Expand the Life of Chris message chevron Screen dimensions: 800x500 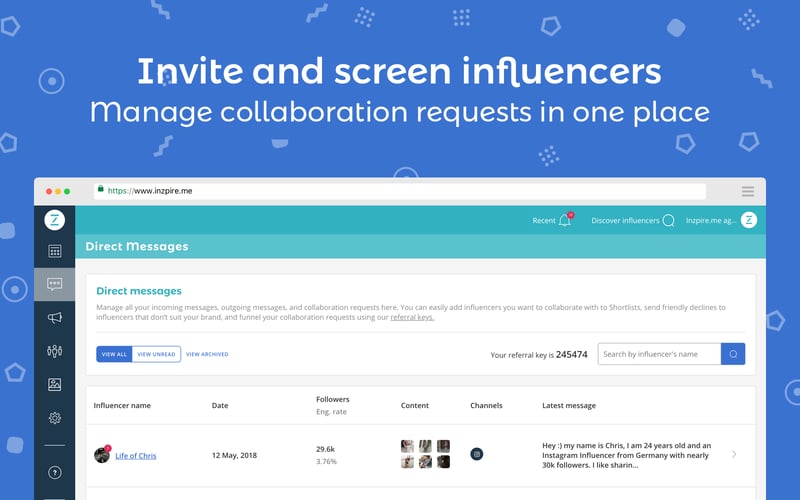point(734,454)
